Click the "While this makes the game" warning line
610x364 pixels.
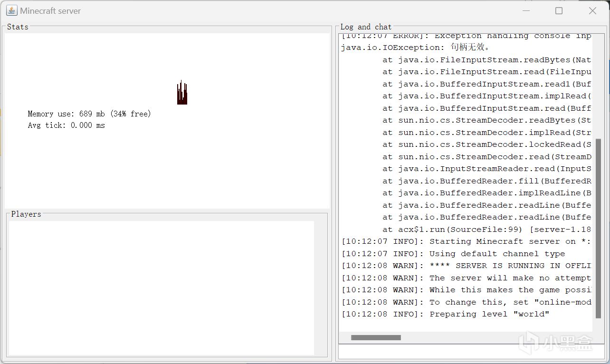[x=467, y=290]
